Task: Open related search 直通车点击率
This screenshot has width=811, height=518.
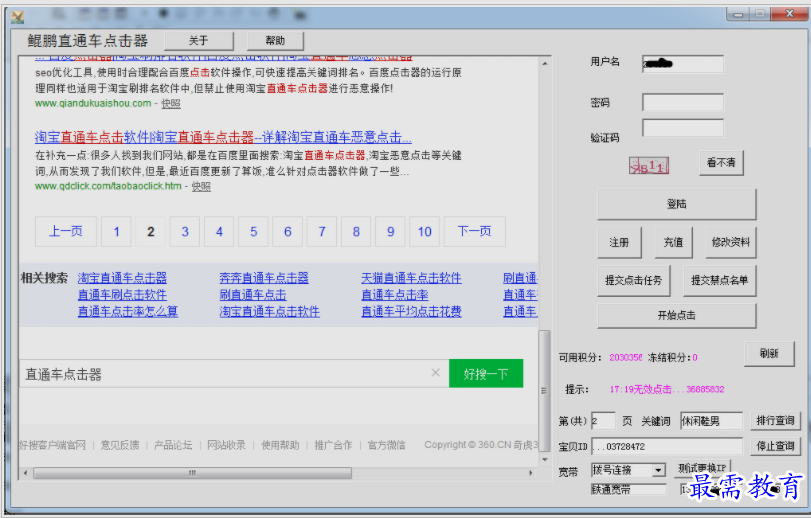Action: 395,295
